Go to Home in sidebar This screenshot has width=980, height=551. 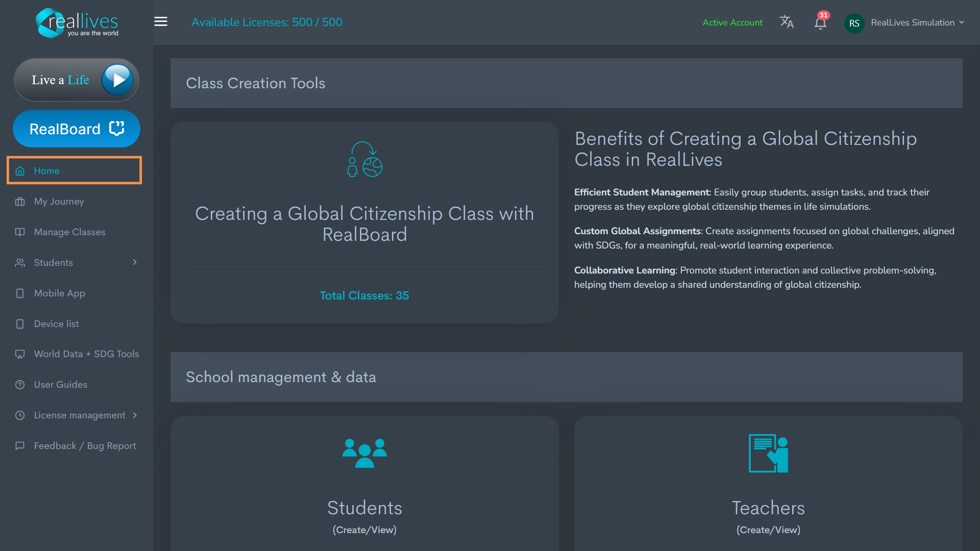pyautogui.click(x=74, y=170)
